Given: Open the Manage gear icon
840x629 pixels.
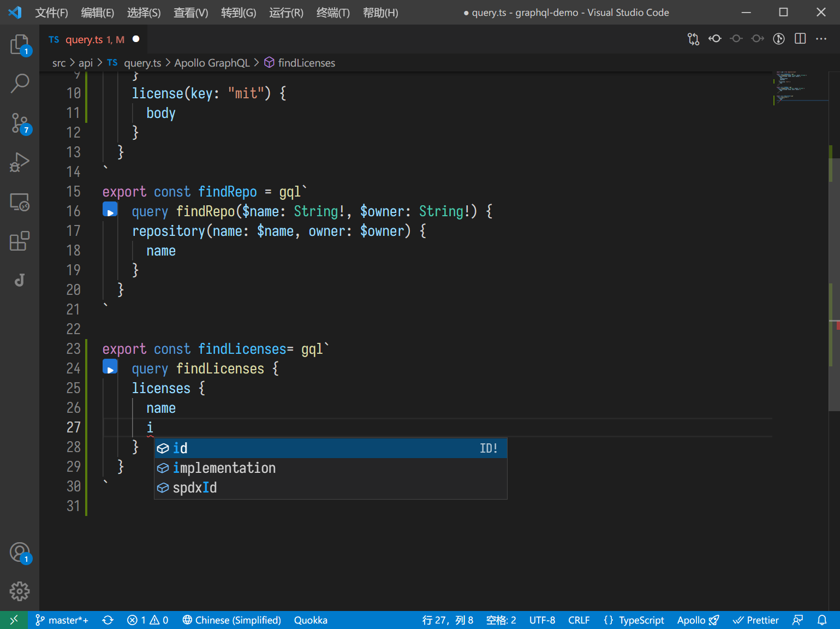Looking at the screenshot, I should (20, 591).
